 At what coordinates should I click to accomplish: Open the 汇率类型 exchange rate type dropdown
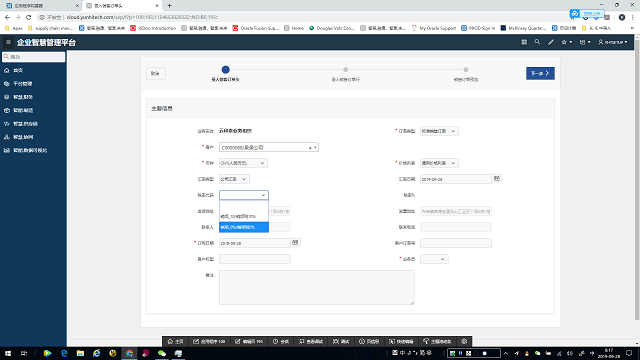(234, 179)
